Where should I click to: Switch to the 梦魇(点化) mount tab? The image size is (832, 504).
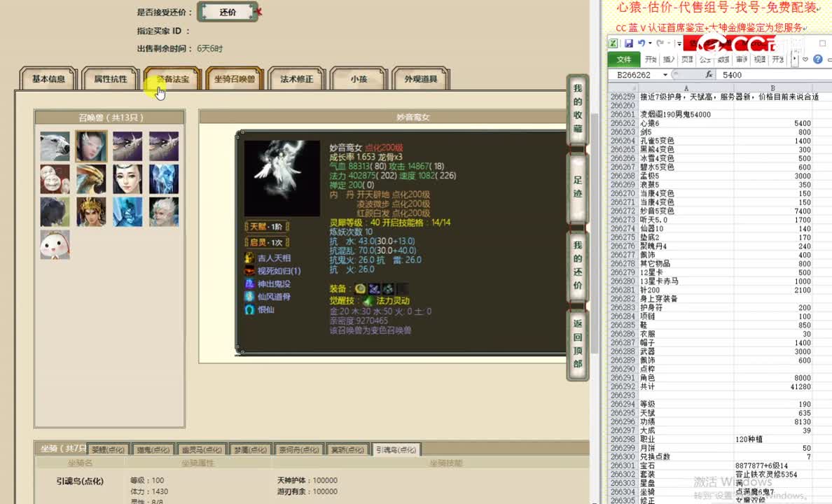[x=251, y=449]
